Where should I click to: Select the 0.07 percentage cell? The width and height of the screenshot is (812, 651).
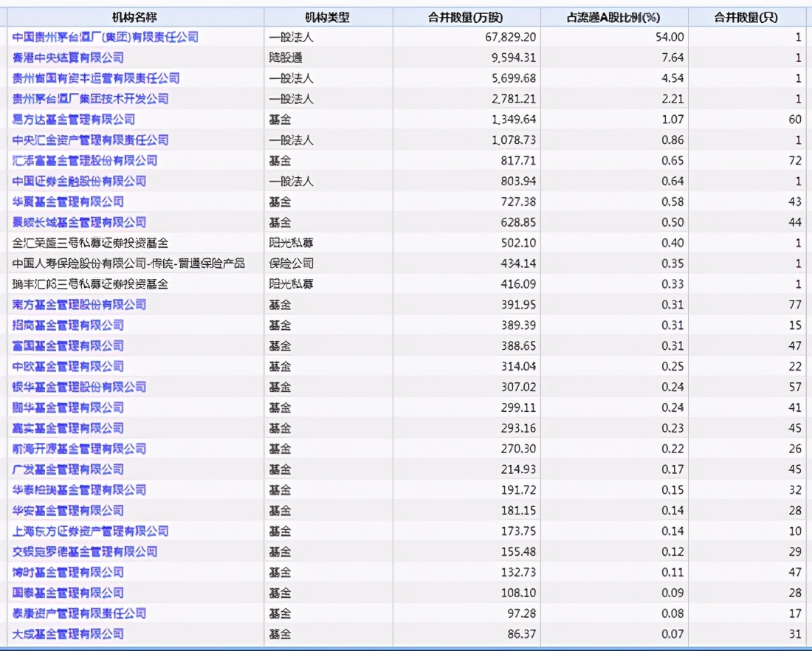coord(672,634)
